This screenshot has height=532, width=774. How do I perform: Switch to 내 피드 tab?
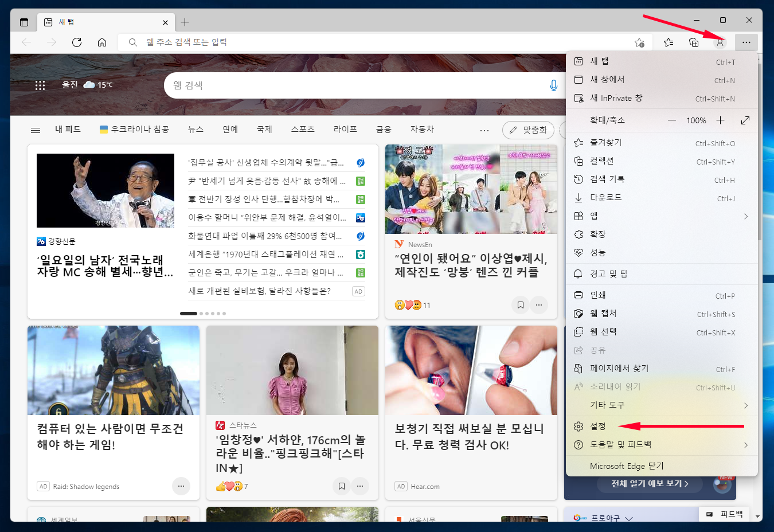(x=68, y=130)
